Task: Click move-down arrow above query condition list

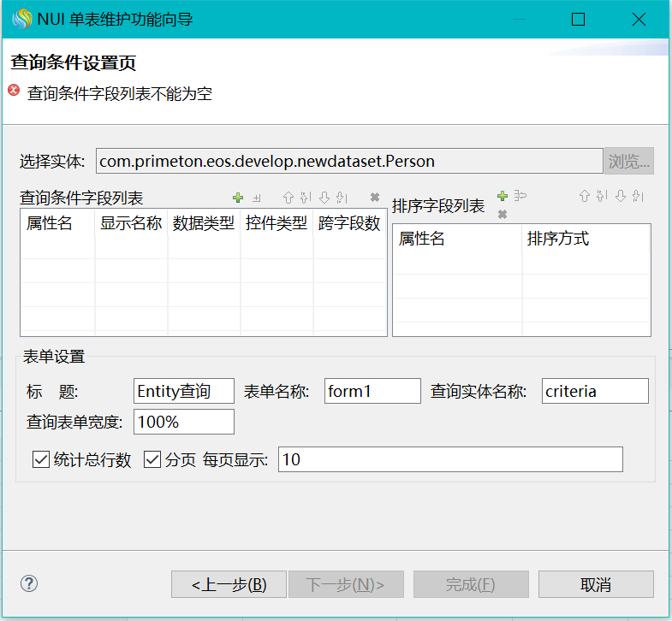Action: (x=324, y=198)
